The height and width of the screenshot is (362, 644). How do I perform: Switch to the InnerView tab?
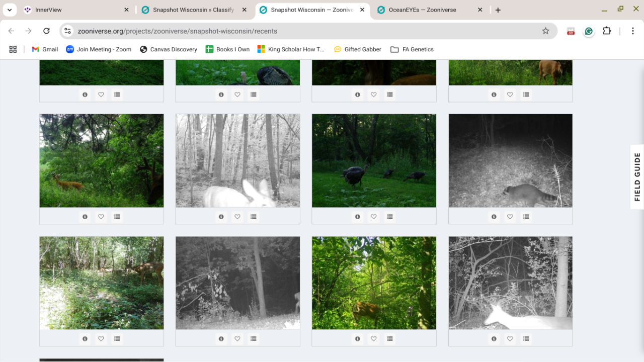(75, 10)
